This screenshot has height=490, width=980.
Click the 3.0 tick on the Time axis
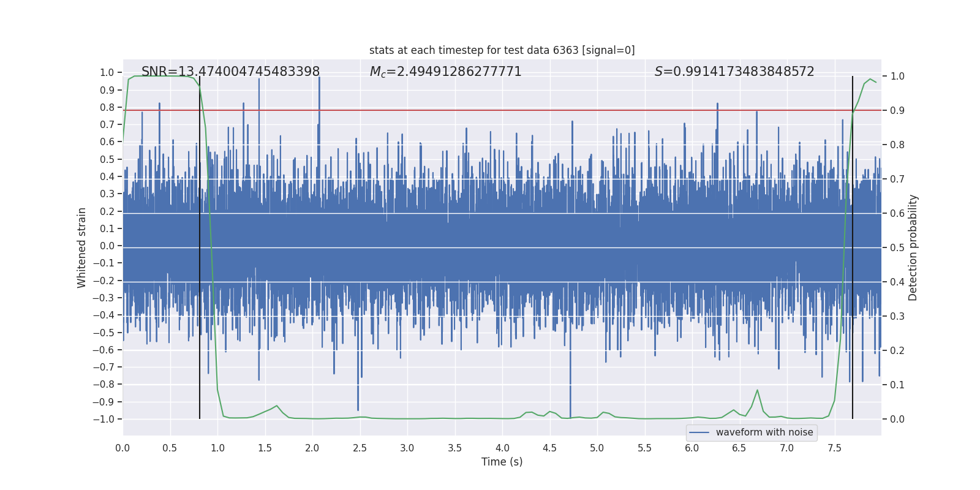tap(407, 448)
